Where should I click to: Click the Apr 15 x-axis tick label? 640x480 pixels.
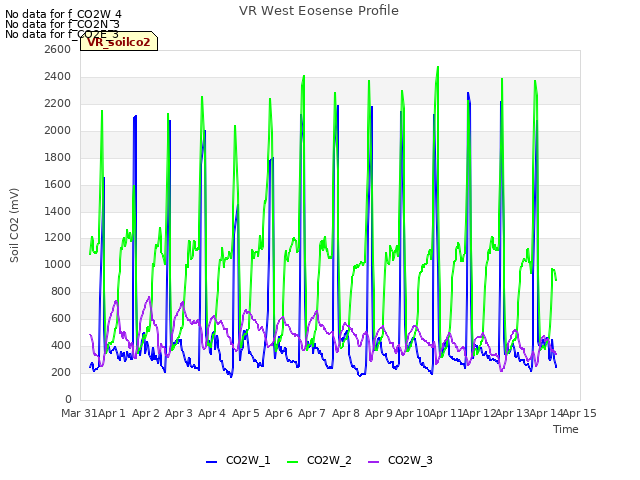(580, 413)
